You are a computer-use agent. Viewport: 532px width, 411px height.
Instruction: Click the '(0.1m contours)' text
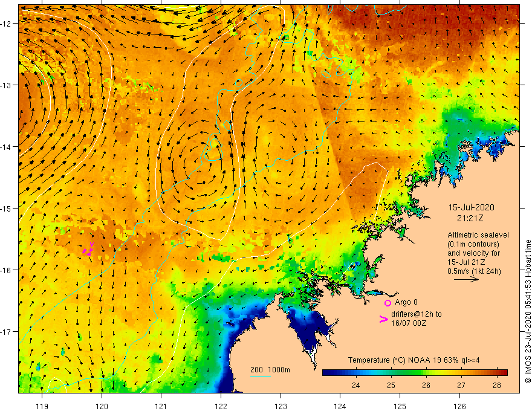click(x=473, y=244)
